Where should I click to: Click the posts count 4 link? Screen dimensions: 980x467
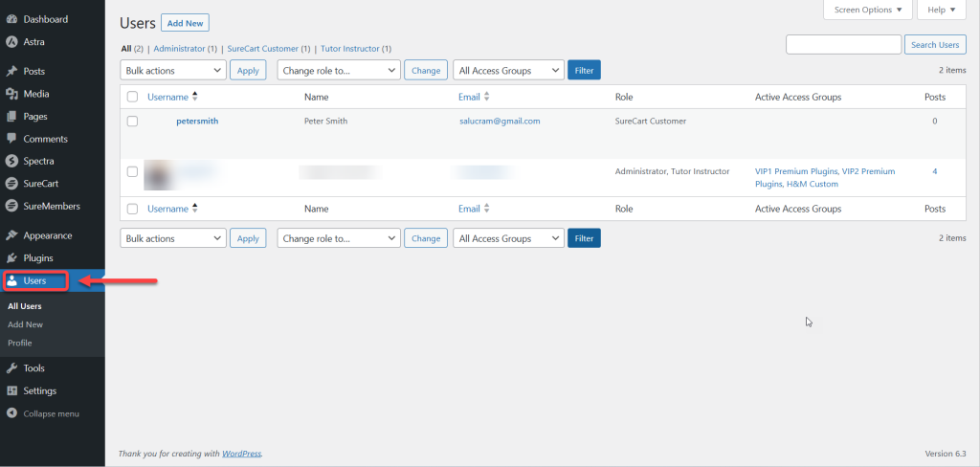935,171
